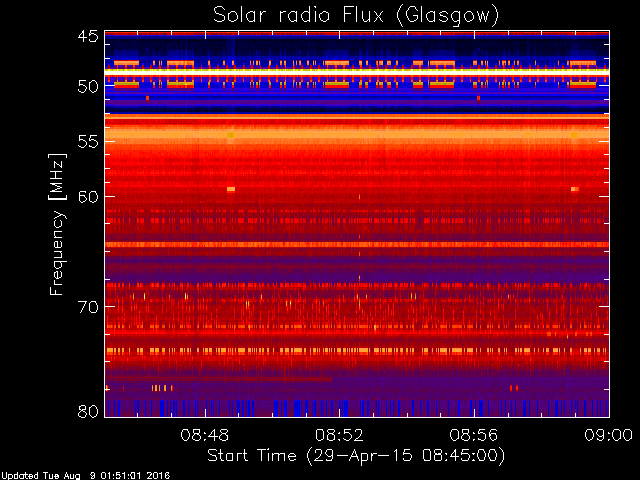Click the 'Start Time (29-Apr-15 08:45:00)' label

pos(355,455)
